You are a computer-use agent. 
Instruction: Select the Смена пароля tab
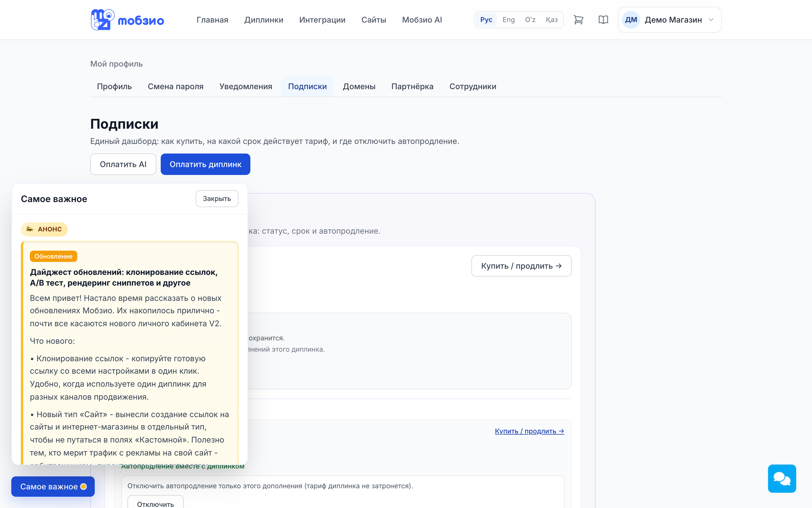coord(175,86)
